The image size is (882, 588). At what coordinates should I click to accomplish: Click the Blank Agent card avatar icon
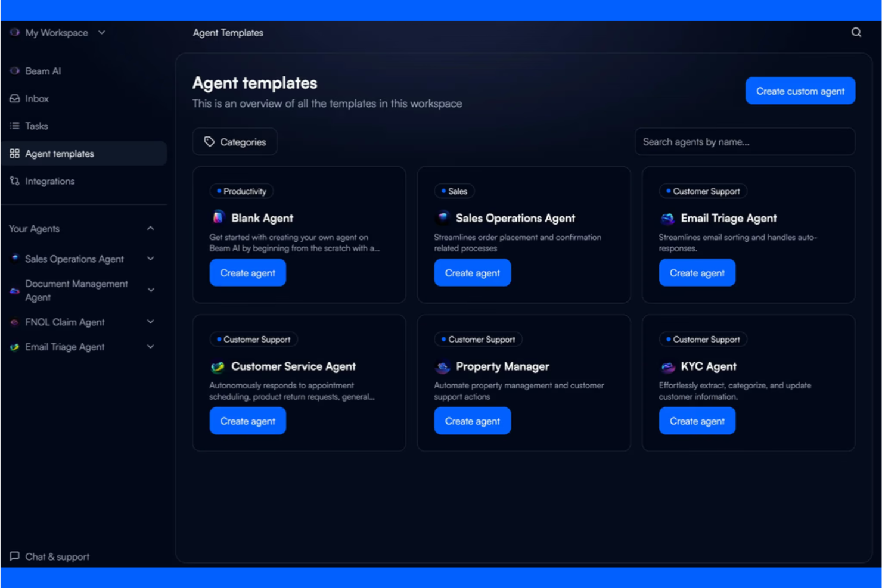(218, 217)
